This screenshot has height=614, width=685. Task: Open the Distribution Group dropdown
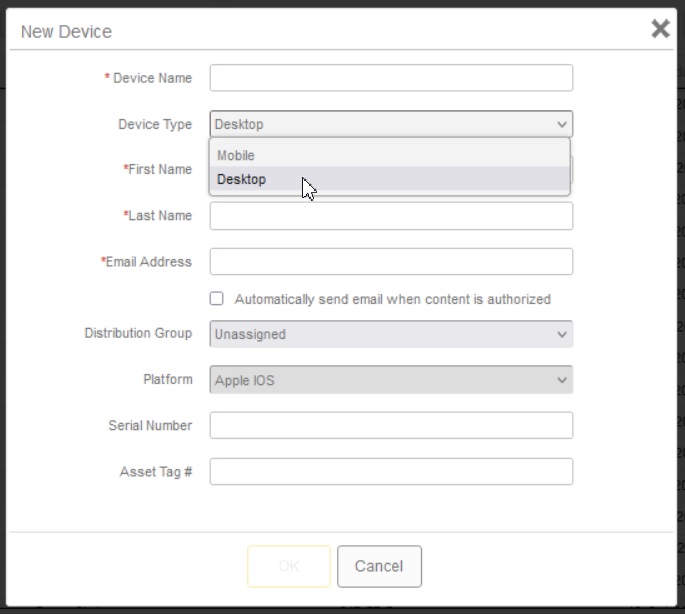coord(391,334)
